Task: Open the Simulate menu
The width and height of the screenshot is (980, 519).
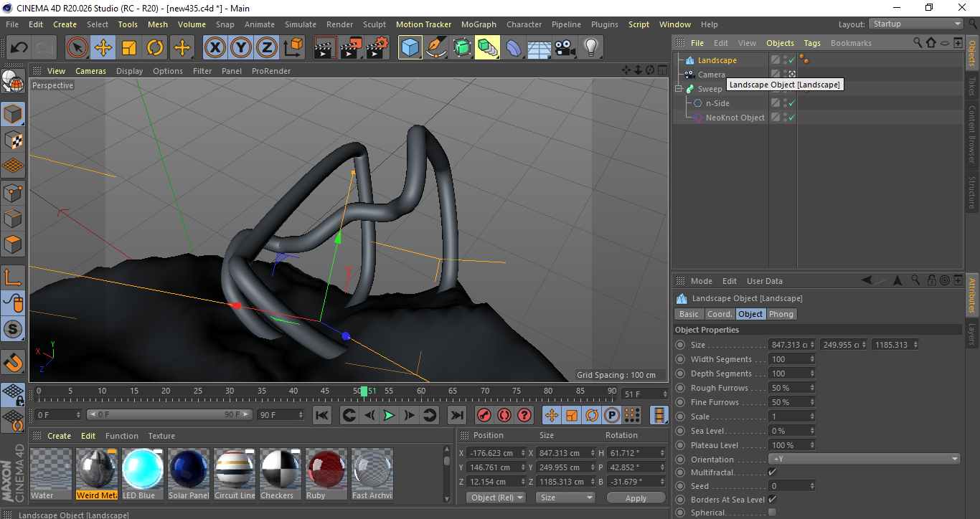Action: 300,24
